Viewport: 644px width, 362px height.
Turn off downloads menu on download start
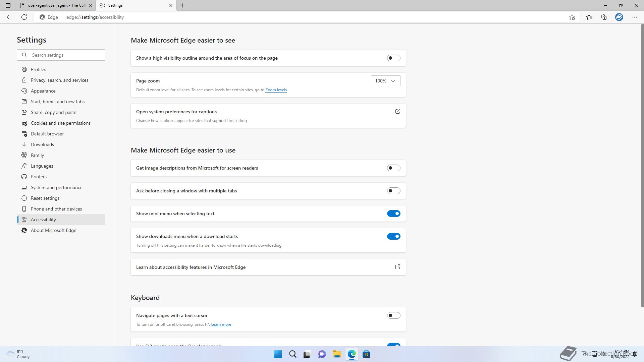coord(393,236)
